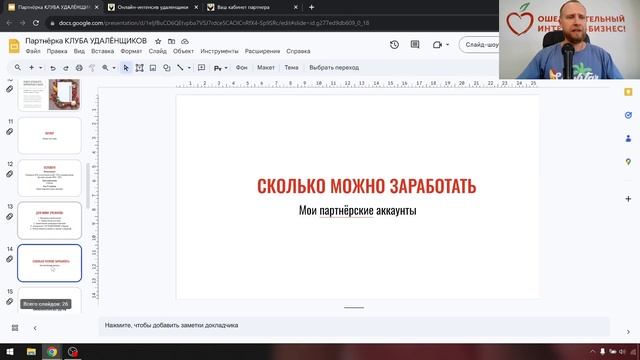The height and width of the screenshot is (360, 640).
Task: Activate the paint format roller
Action: click(92, 68)
